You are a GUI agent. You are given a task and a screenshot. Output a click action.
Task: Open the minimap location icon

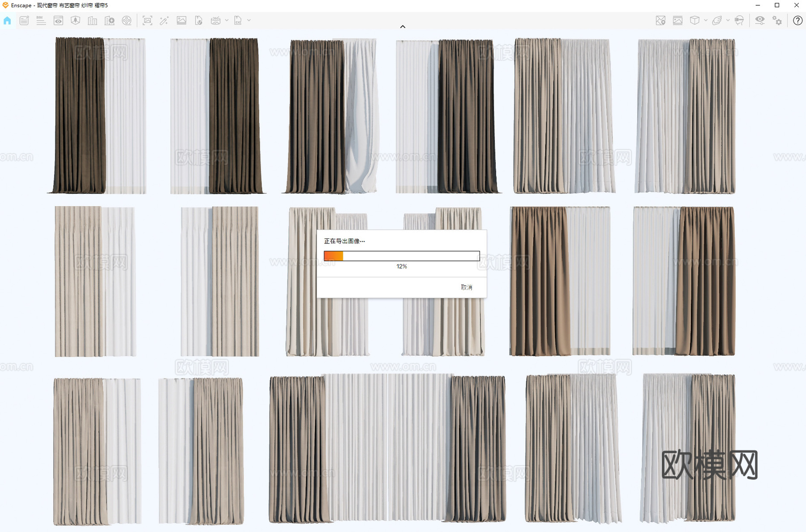click(x=660, y=21)
